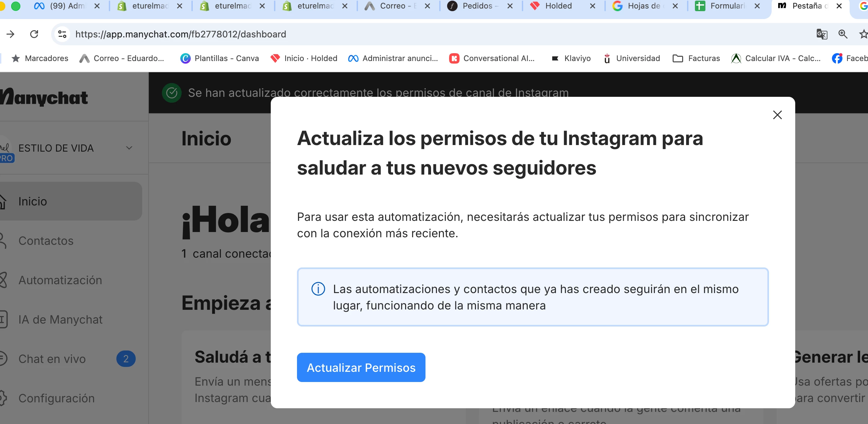Viewport: 868px width, 424px height.
Task: Open Configuración in the sidebar
Action: coord(56,398)
